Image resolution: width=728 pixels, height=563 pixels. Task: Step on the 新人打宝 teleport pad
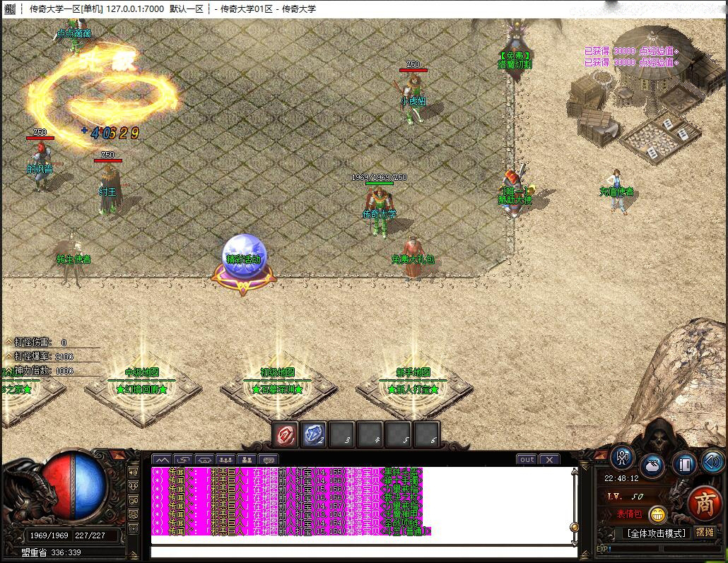click(x=413, y=390)
